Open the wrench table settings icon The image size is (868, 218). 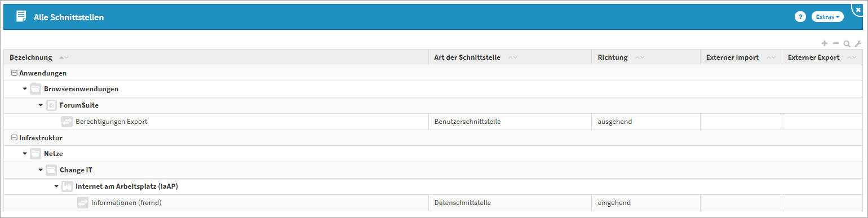858,43
